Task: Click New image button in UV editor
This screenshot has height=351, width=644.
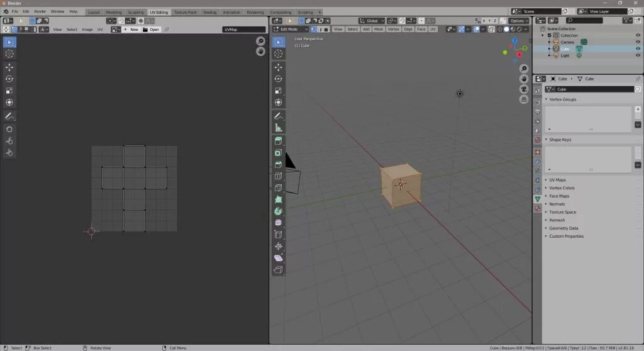Action: click(131, 30)
